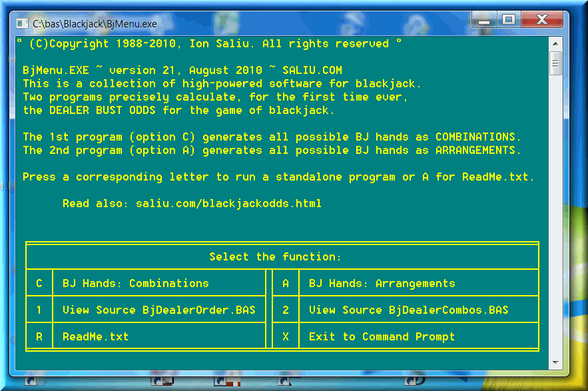Screen dimensions: 588x391
Task: Click the vertical scrollbar thumb
Action: [x=555, y=63]
